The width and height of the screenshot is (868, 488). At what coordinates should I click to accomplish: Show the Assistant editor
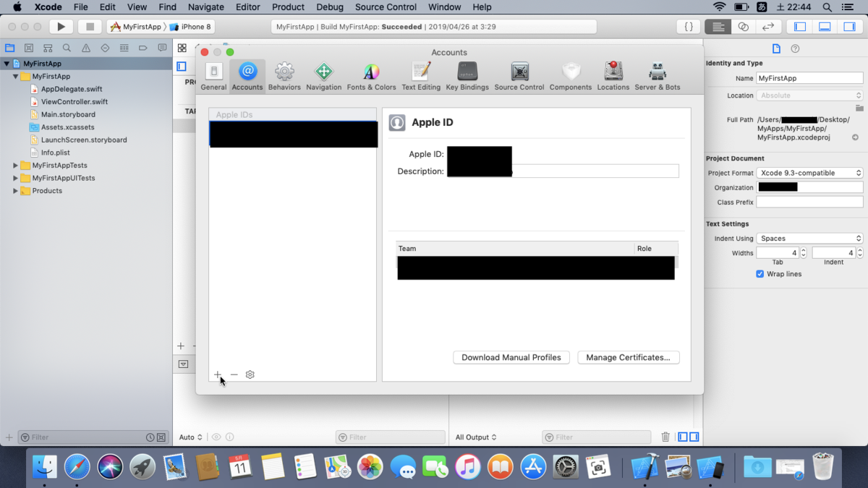743,27
